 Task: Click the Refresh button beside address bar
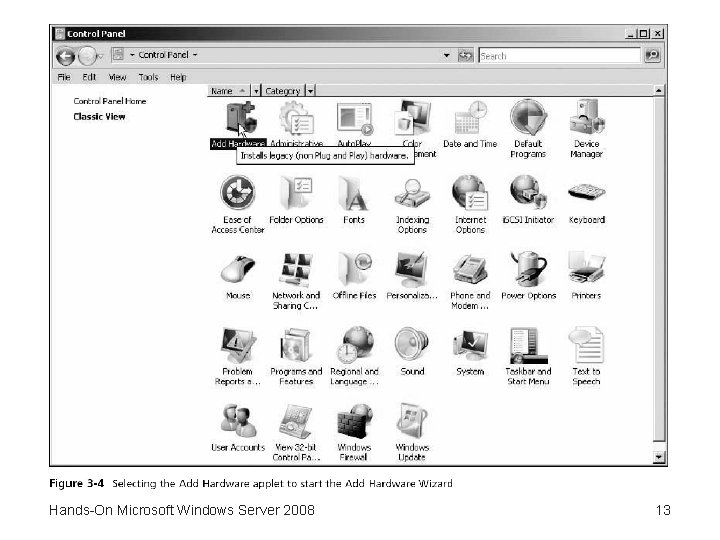466,56
